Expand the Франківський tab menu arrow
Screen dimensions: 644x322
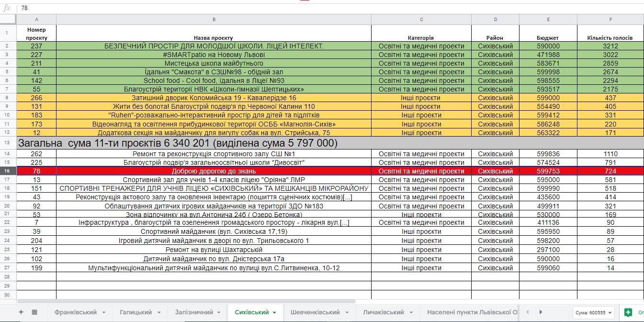[x=103, y=312]
